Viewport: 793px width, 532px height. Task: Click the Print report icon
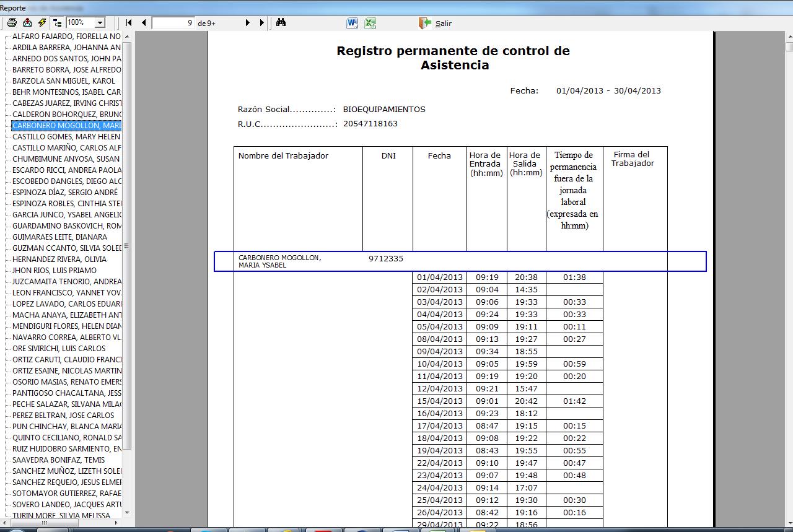(12, 22)
